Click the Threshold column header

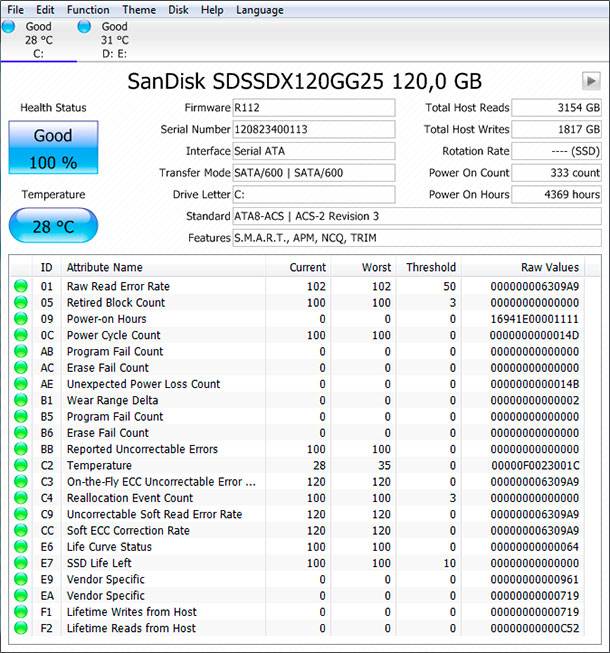pyautogui.click(x=428, y=267)
